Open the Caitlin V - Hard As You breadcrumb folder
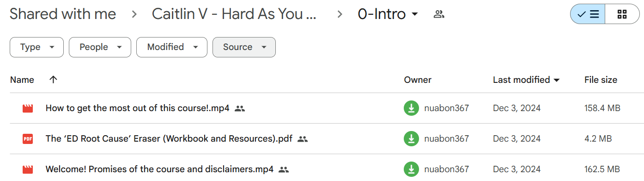 click(234, 14)
